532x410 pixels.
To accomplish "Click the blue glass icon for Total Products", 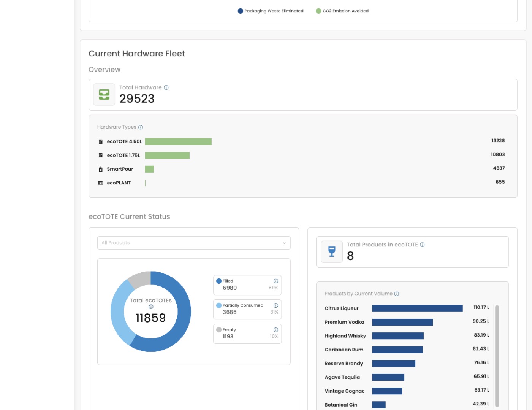I will click(x=332, y=251).
